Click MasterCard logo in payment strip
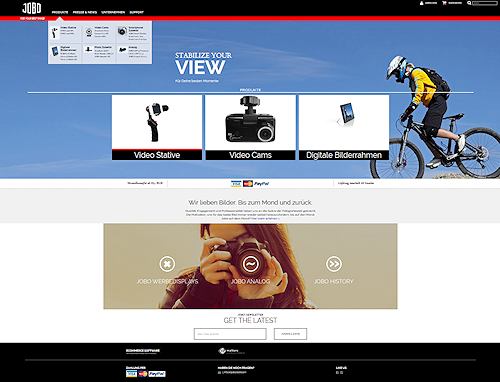This screenshot has height=382, width=500. pyautogui.click(x=248, y=184)
